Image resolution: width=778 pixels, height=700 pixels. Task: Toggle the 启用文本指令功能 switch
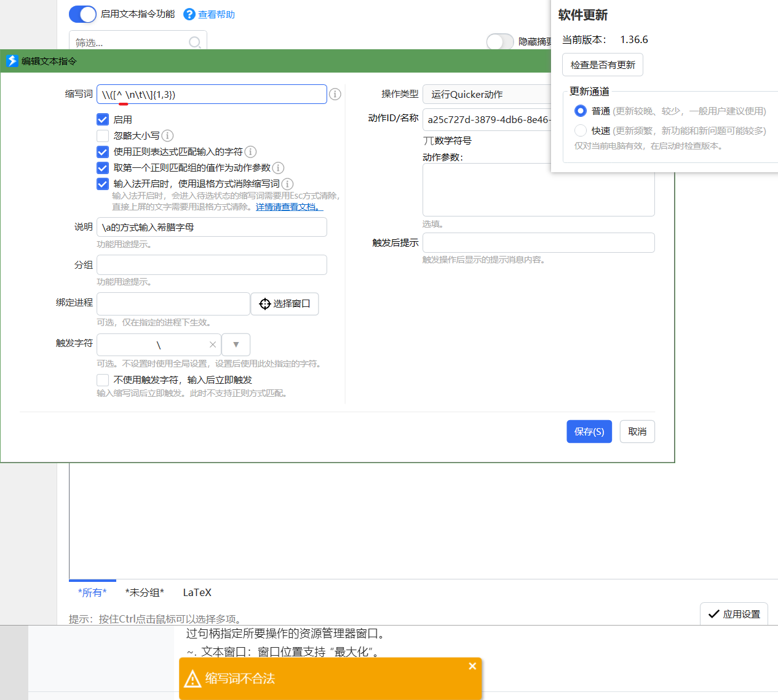(x=82, y=14)
